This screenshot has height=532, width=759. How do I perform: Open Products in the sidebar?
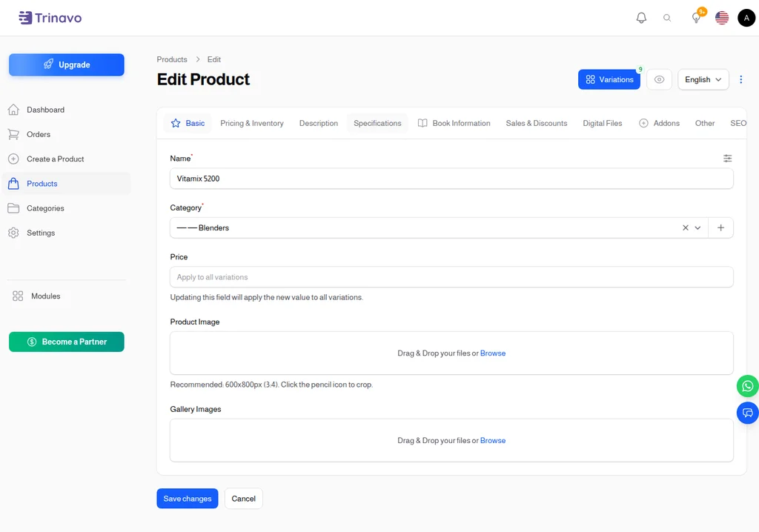[66, 184]
